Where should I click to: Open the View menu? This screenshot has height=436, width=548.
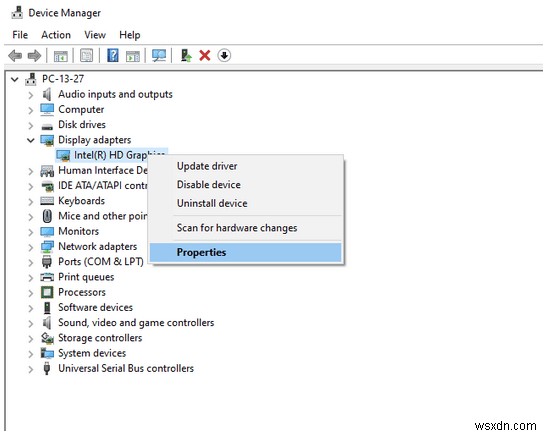pyautogui.click(x=95, y=35)
